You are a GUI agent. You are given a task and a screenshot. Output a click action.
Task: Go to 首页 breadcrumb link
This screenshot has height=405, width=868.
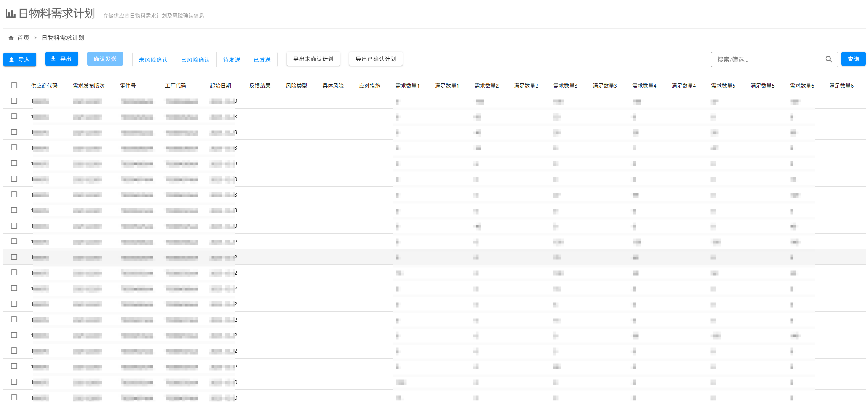point(23,38)
